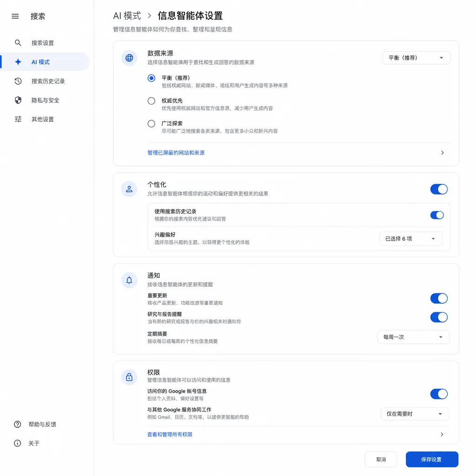
Task: Click the magnifier icon for 搜索设置
Action: point(18,43)
